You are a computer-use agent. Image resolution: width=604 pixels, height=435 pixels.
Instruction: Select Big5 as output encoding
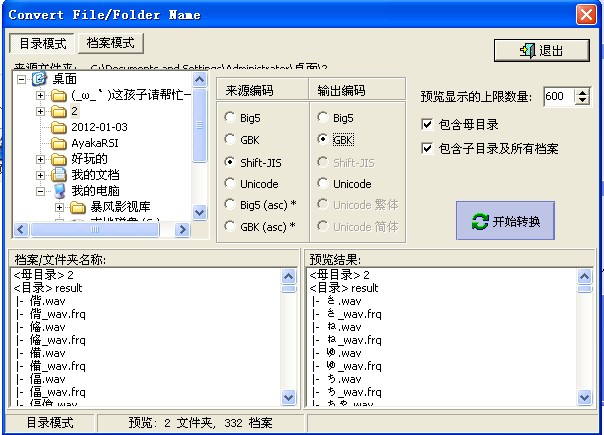[323, 117]
